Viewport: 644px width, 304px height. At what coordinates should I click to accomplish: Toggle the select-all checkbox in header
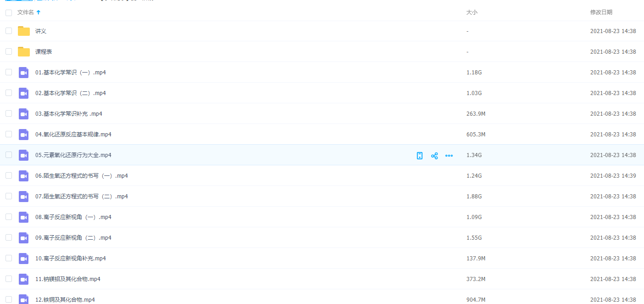(x=9, y=13)
